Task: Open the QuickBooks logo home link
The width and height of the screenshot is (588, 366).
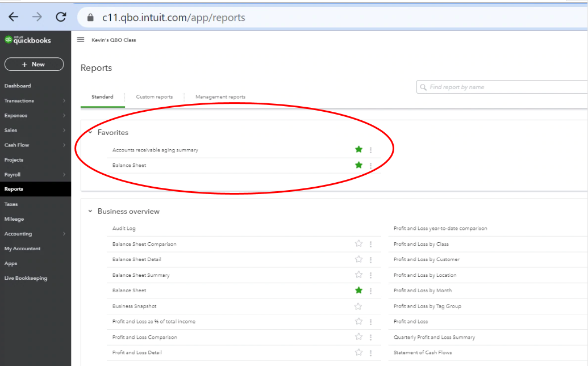Action: click(x=28, y=40)
